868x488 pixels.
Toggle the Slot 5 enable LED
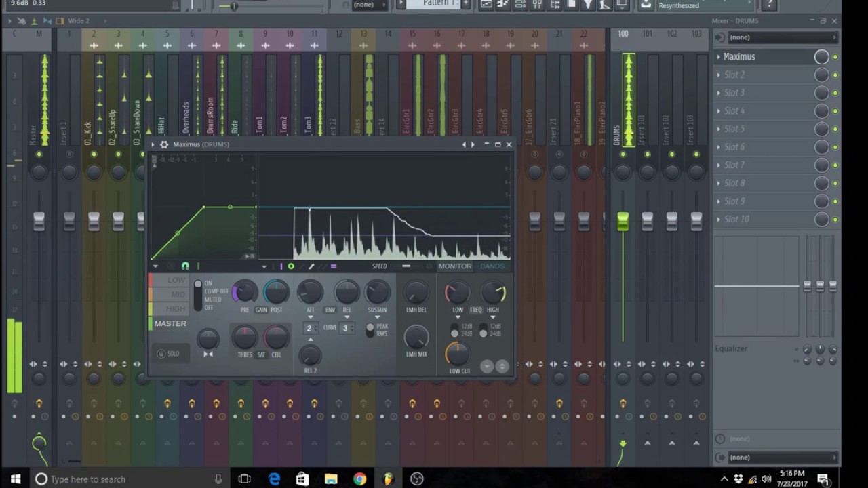click(835, 129)
